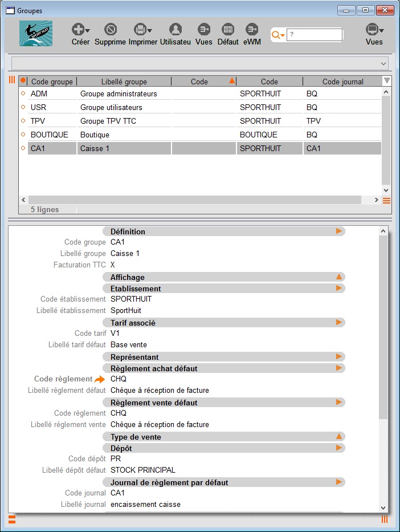Expand the Représentant section

tap(338, 356)
